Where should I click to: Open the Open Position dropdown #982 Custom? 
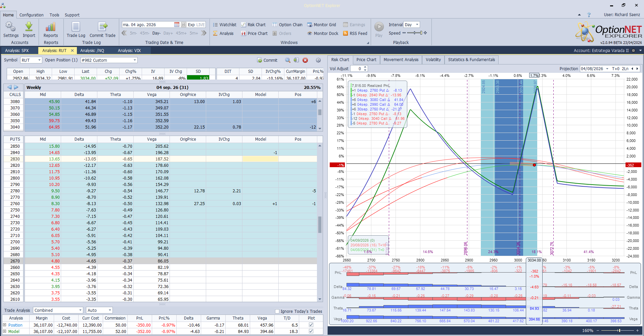pos(109,60)
